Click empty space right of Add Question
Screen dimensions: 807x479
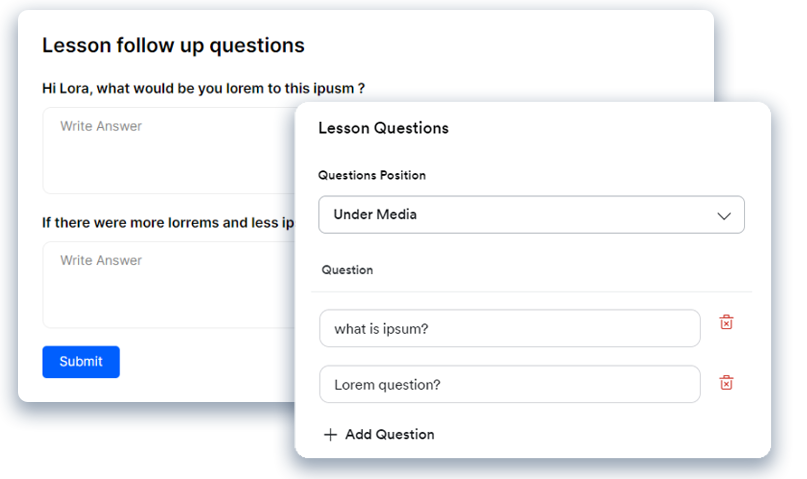click(x=592, y=435)
